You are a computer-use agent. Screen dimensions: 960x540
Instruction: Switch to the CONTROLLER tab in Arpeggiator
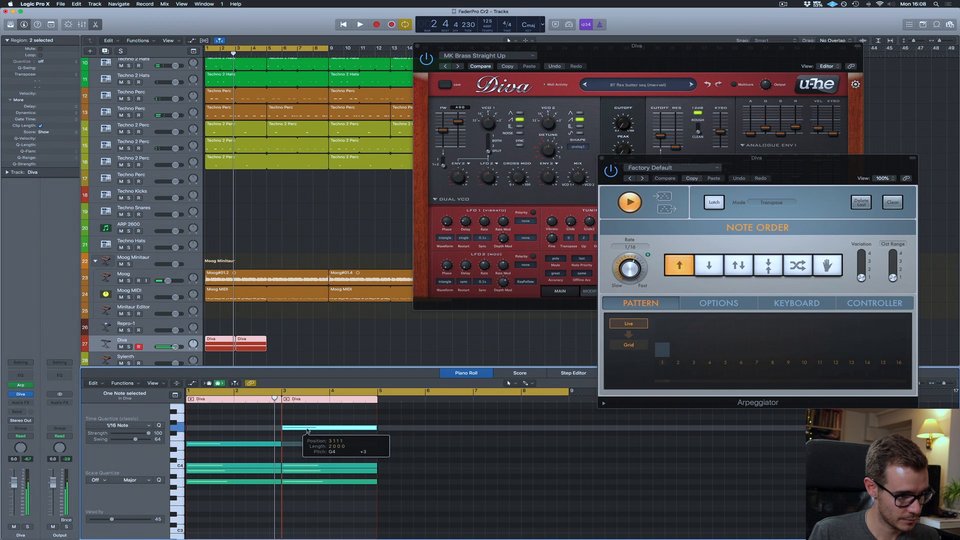coord(874,303)
